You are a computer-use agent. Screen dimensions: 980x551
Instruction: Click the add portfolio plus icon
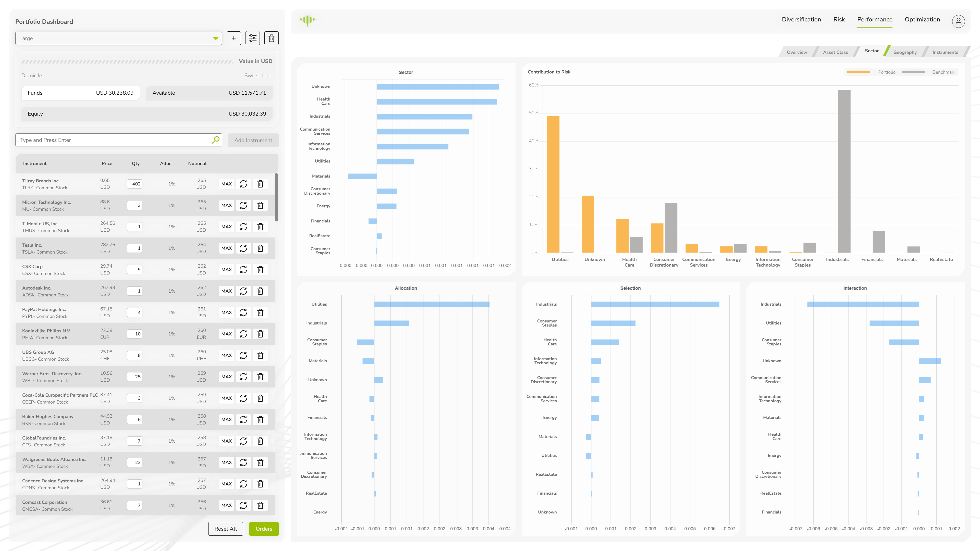(x=234, y=38)
